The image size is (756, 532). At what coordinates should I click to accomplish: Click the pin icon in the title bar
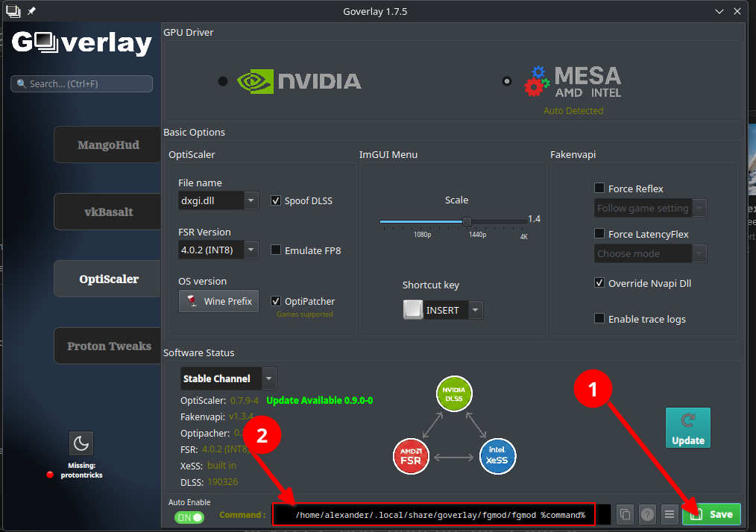click(x=31, y=11)
